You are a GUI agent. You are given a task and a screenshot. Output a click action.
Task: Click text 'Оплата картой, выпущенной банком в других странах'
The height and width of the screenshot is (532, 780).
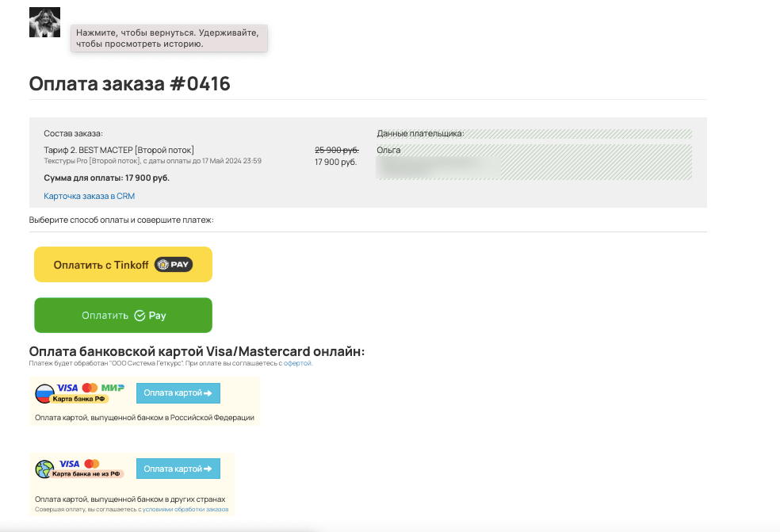130,499
